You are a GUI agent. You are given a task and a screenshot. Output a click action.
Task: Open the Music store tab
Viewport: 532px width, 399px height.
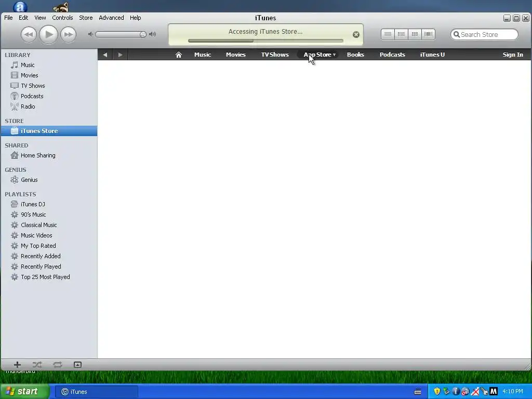point(203,55)
